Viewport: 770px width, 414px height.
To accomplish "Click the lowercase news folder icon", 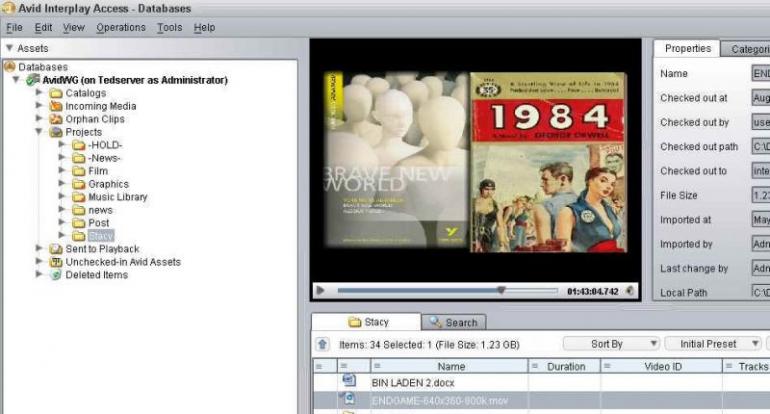I will point(79,210).
